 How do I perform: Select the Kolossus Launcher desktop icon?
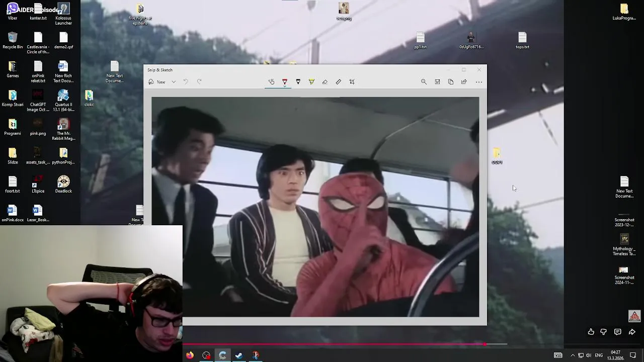coord(63,15)
